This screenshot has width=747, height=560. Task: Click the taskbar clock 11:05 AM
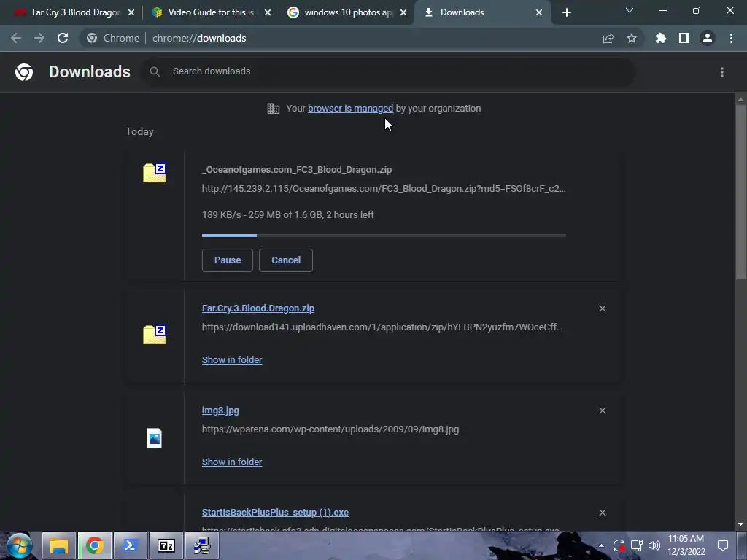tap(686, 545)
